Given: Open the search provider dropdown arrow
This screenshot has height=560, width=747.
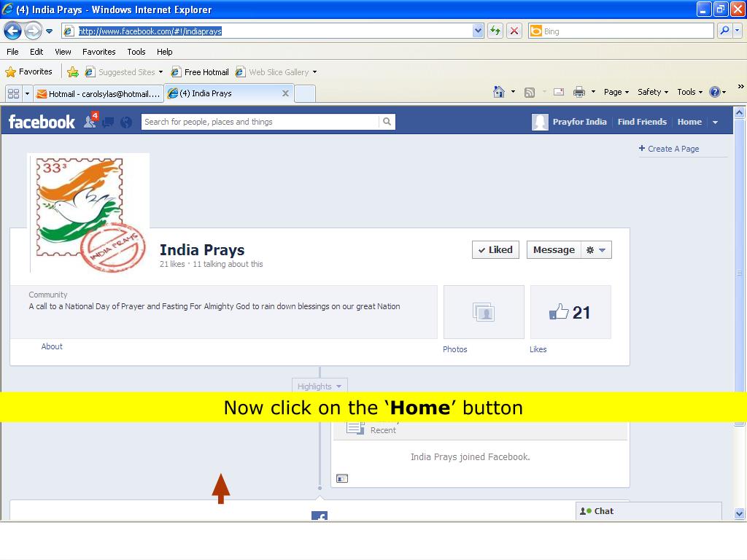Looking at the screenshot, I should tap(738, 31).
